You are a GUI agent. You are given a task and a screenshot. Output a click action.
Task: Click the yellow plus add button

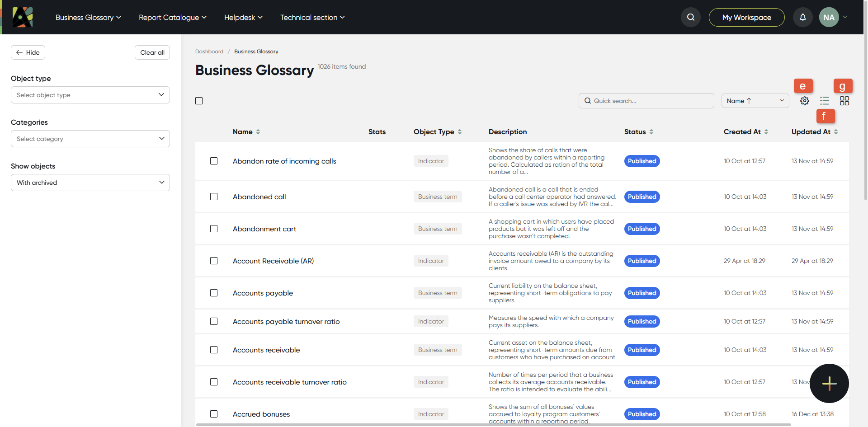pos(829,383)
